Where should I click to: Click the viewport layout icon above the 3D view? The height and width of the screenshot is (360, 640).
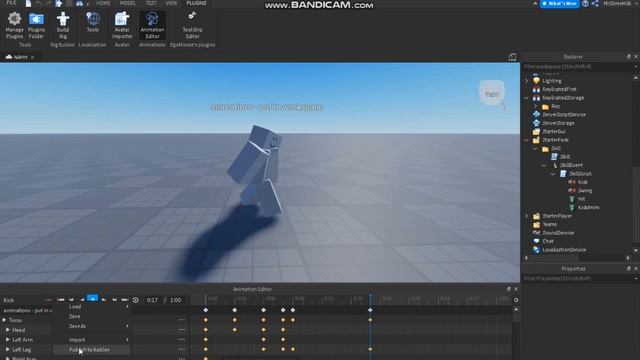click(512, 57)
